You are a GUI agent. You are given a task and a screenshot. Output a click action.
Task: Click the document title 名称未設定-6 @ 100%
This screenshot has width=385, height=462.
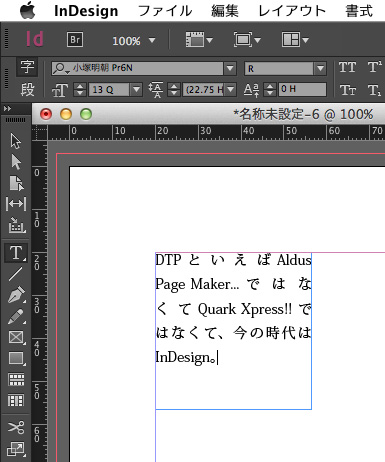point(303,114)
